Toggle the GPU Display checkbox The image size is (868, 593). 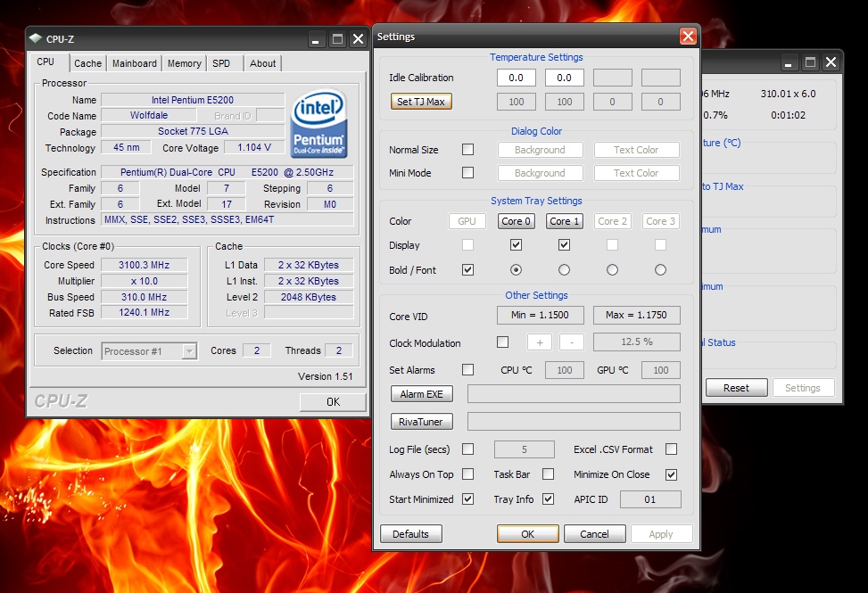coord(467,244)
